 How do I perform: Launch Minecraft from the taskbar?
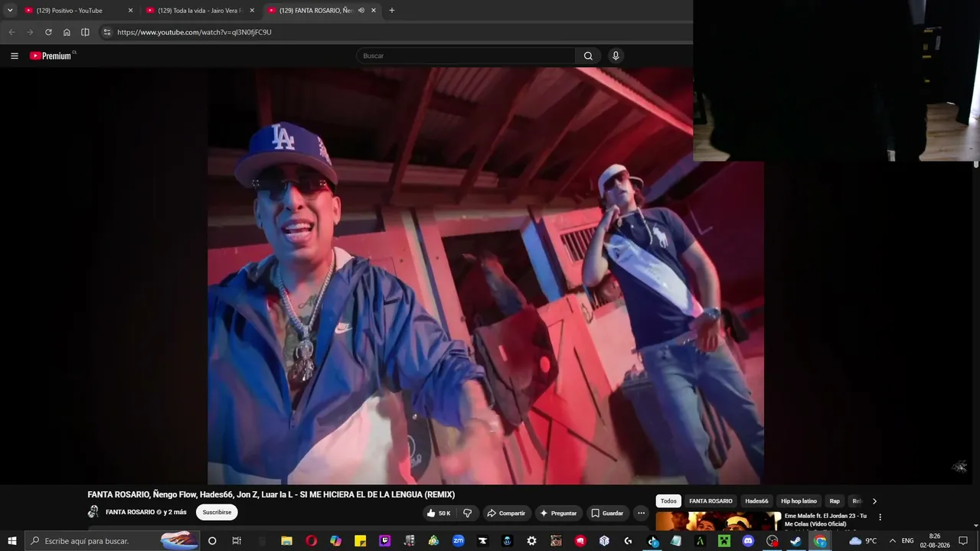point(724,541)
